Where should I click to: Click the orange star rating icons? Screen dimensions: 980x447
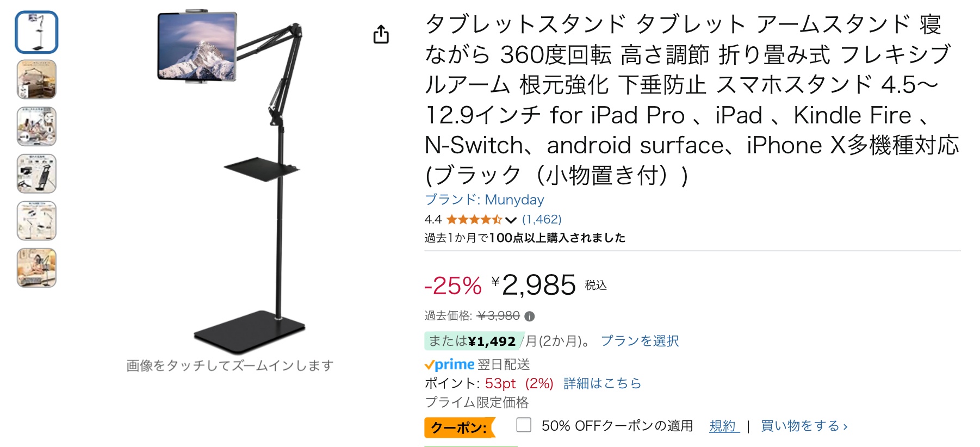coord(474,220)
